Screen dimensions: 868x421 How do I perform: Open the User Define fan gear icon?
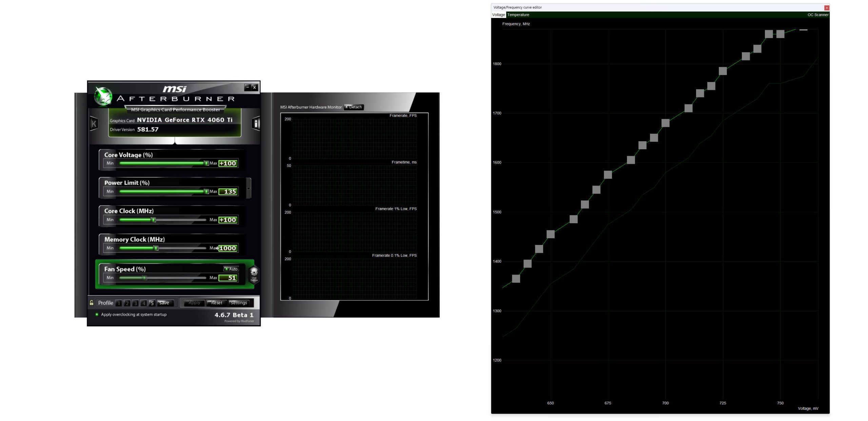[254, 273]
